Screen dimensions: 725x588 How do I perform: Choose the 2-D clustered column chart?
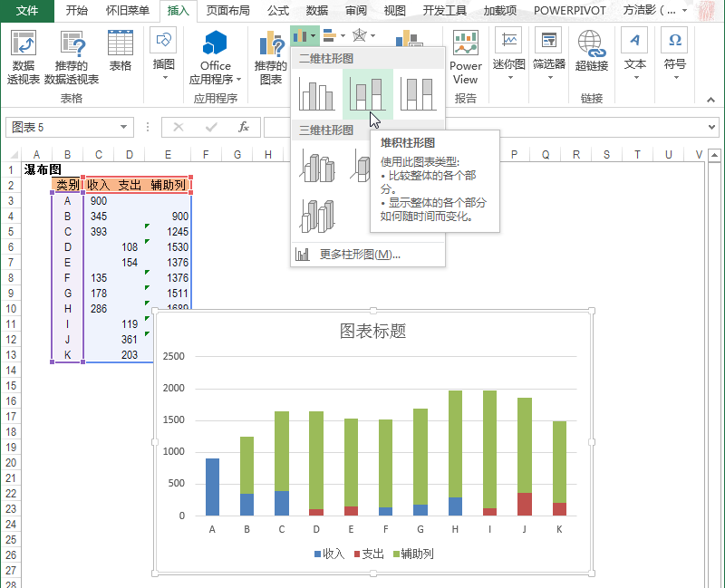click(317, 94)
